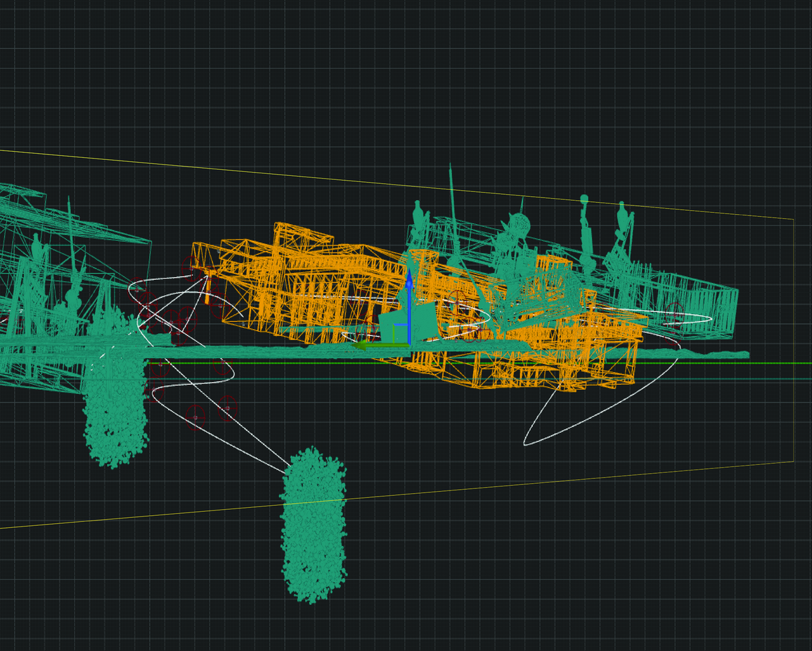Screen dimensions: 812x651
Task: Select the red circle marker at orange wireframe's top-left corner
Action: pos(191,268)
